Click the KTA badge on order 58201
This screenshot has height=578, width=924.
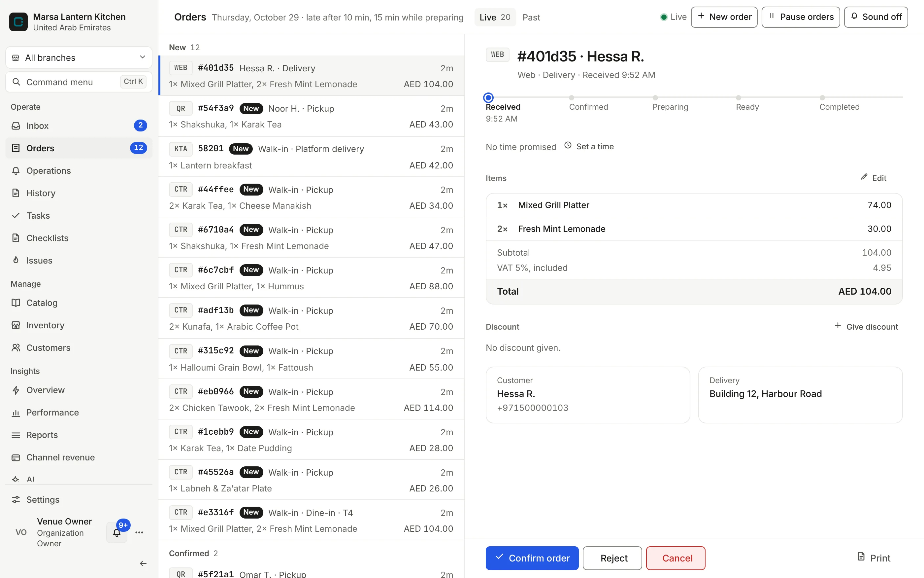[181, 149]
